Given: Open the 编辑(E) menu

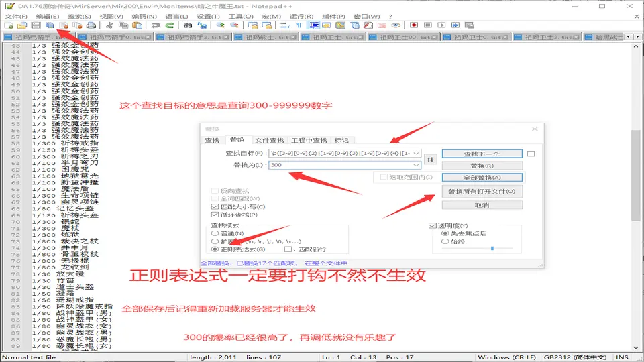Looking at the screenshot, I should click(x=47, y=16).
